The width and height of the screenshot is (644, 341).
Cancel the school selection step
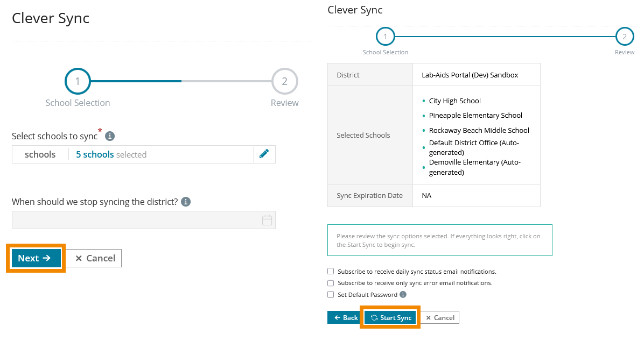click(95, 258)
